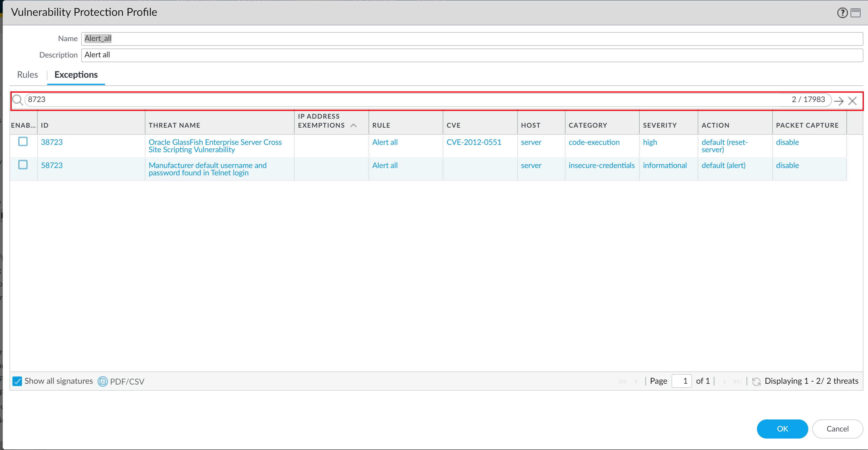868x450 pixels.
Task: Click the maximize dialog icon
Action: pyautogui.click(x=855, y=13)
